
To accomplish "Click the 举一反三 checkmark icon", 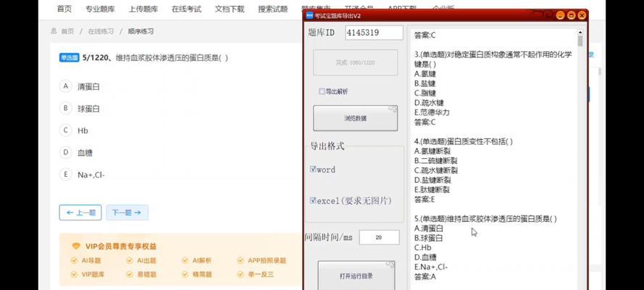I will coord(241,274).
